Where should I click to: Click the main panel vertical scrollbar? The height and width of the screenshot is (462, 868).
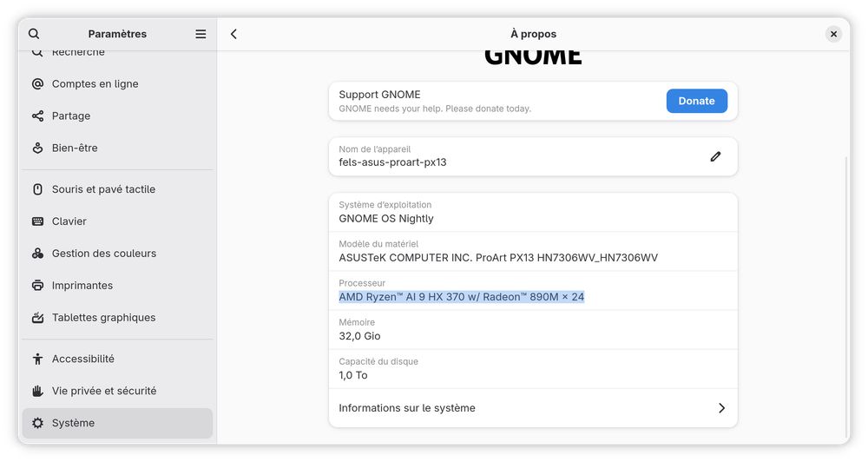tap(845, 296)
